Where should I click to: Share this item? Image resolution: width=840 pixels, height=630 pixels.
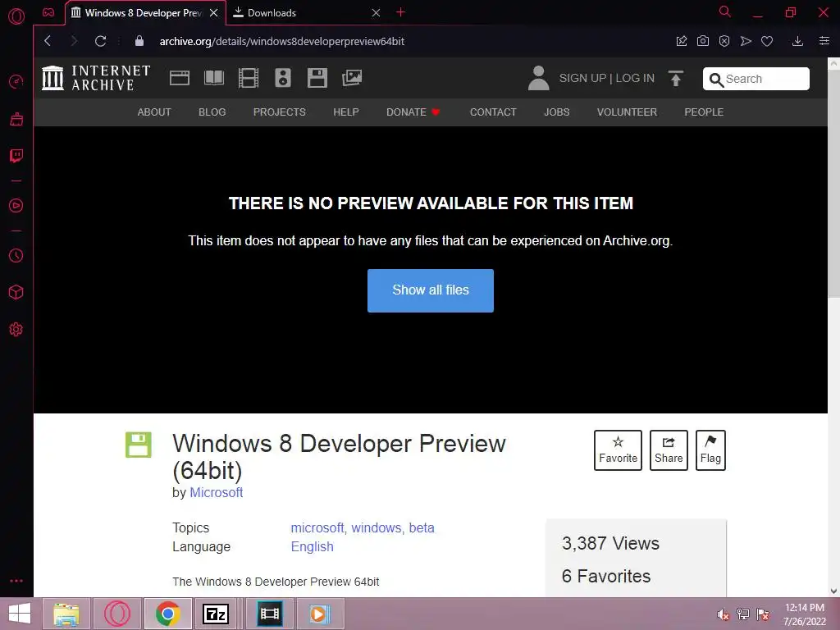tap(669, 450)
